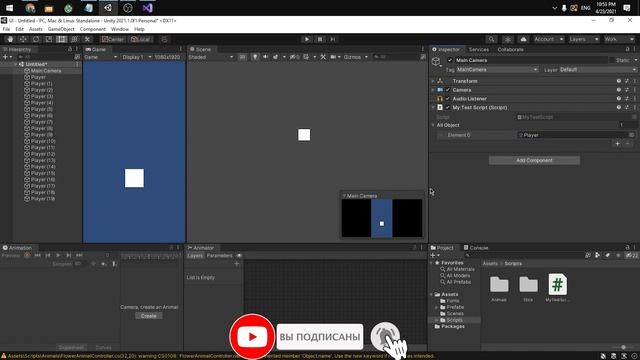Click the Visual Studio taskbar icon

[148, 8]
